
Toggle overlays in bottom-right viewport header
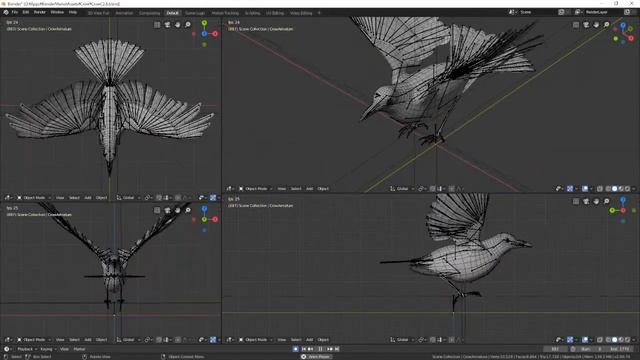click(x=585, y=340)
